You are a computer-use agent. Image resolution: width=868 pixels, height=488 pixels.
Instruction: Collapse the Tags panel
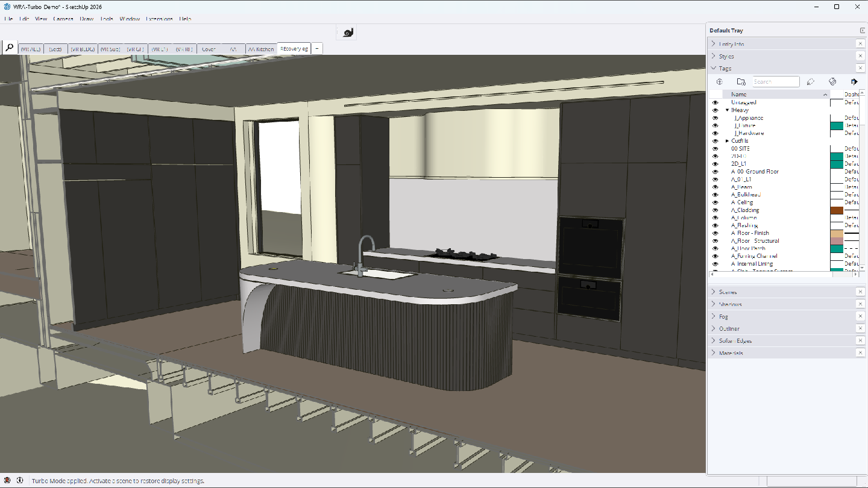[x=714, y=68]
